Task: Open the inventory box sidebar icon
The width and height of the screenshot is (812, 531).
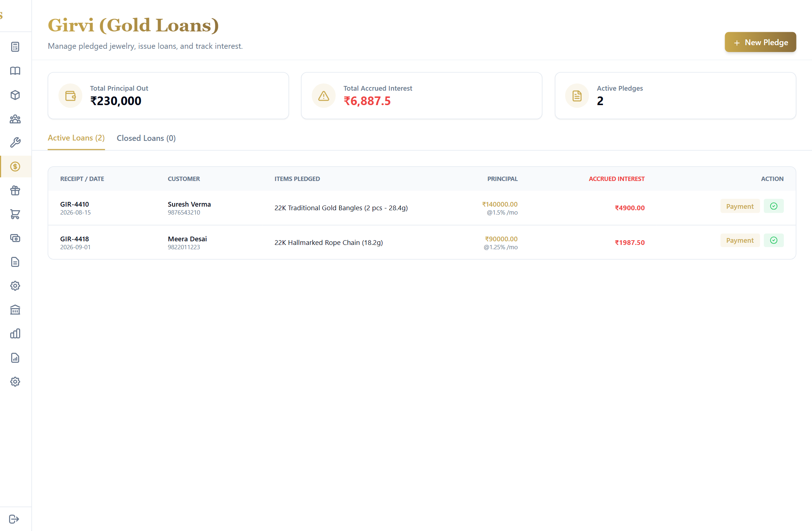Action: click(x=15, y=95)
